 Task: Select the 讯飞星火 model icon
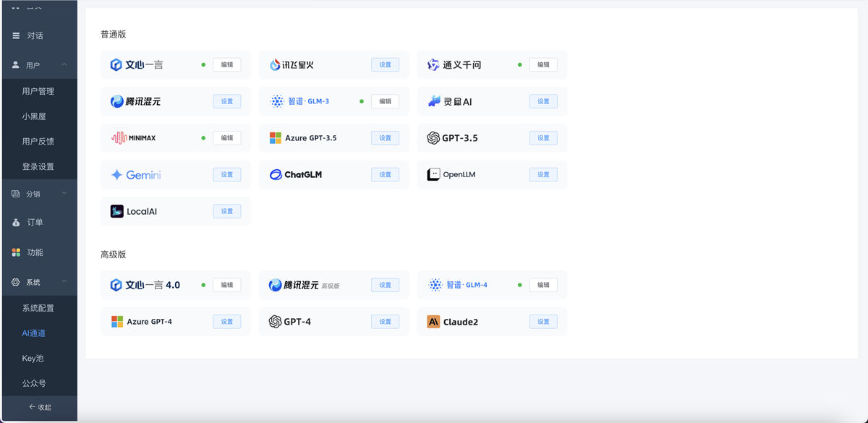coord(273,64)
